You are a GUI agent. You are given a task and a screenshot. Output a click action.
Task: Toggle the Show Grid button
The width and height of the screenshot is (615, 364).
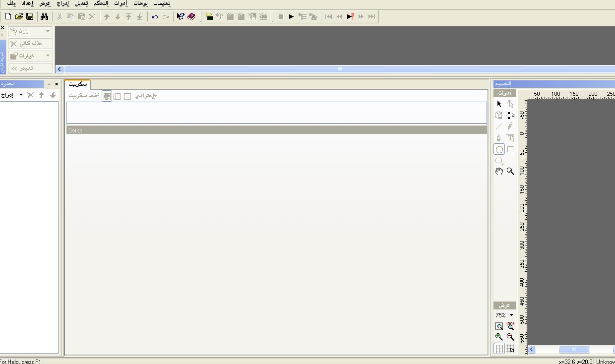pyautogui.click(x=499, y=349)
